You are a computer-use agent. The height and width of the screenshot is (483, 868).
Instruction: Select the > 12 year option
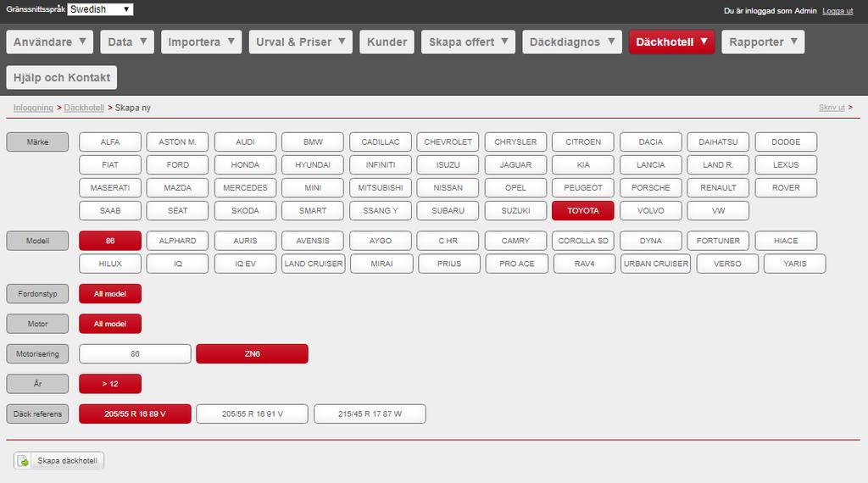coord(110,383)
